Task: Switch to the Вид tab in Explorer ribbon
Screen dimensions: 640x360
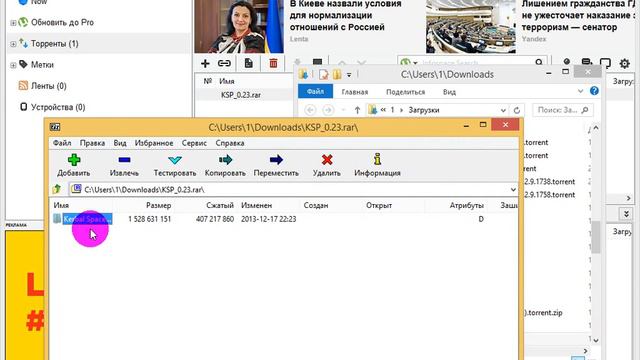Action: tap(449, 92)
